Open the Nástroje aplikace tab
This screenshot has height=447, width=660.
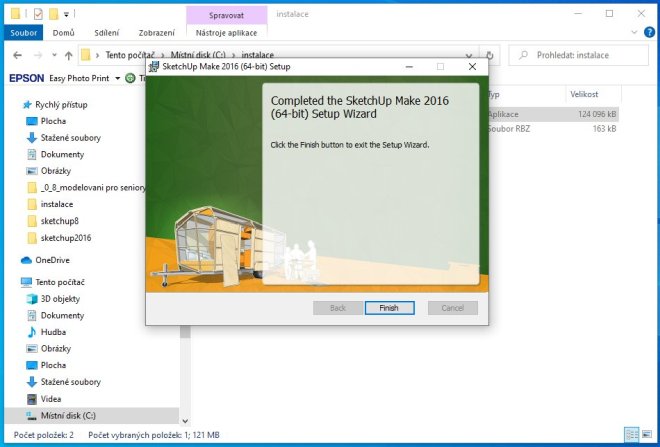[226, 32]
